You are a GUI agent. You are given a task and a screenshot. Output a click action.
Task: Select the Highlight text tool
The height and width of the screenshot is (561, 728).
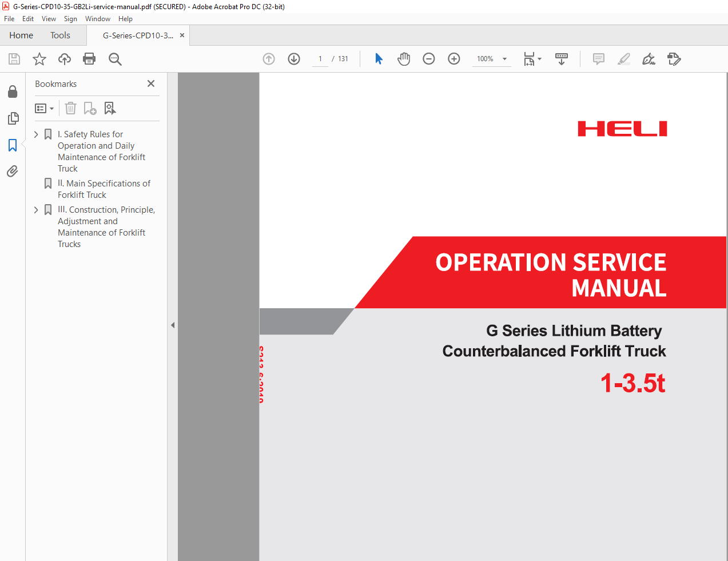coord(624,59)
